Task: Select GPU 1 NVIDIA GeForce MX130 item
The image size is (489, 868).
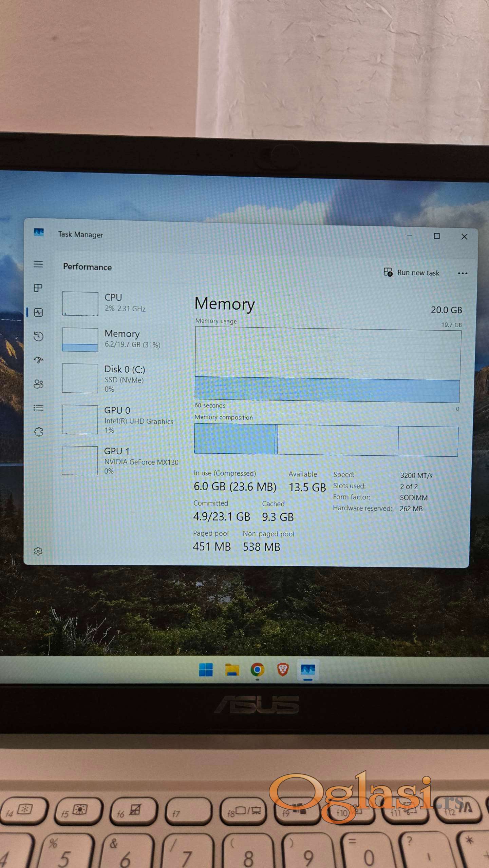Action: click(119, 460)
